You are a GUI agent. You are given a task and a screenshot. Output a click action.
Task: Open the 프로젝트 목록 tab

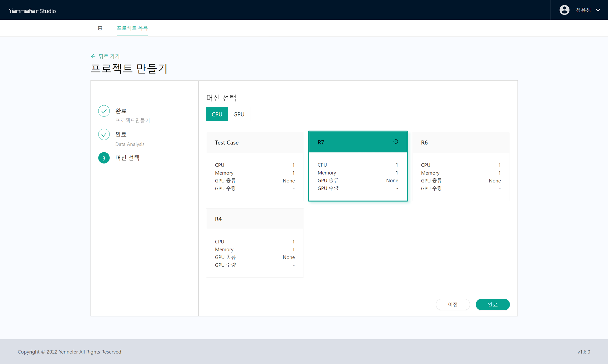(132, 28)
